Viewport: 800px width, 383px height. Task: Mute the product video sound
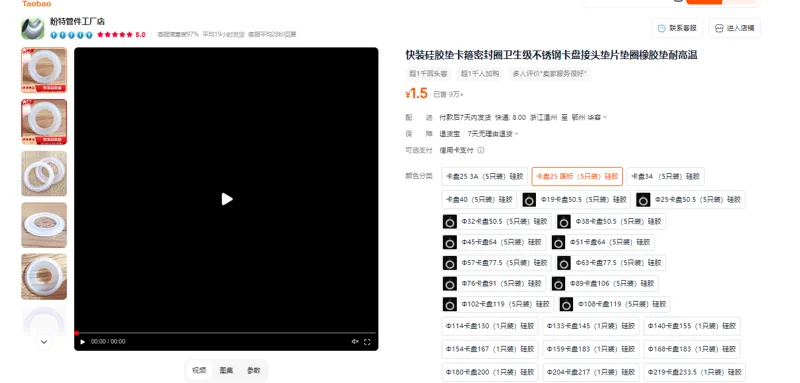355,342
